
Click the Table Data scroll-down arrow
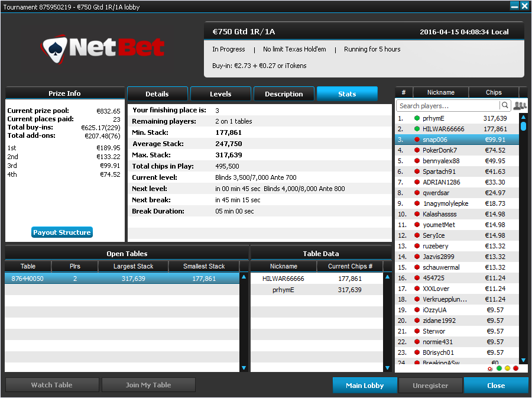tap(387, 368)
